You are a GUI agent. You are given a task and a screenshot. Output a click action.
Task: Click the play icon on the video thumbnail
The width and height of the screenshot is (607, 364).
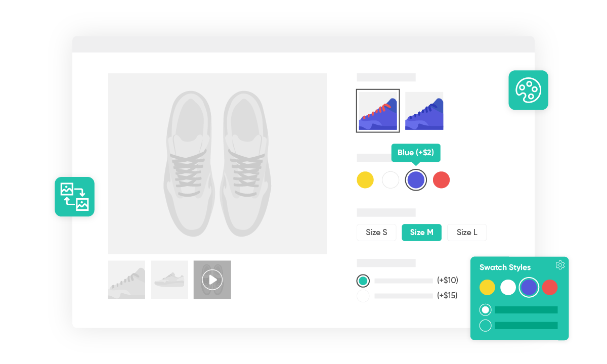212,280
